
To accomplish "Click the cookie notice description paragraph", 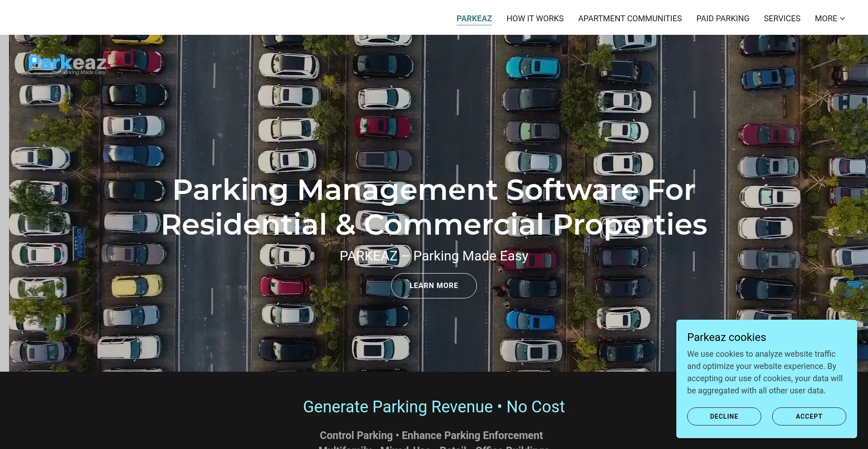I will (765, 372).
